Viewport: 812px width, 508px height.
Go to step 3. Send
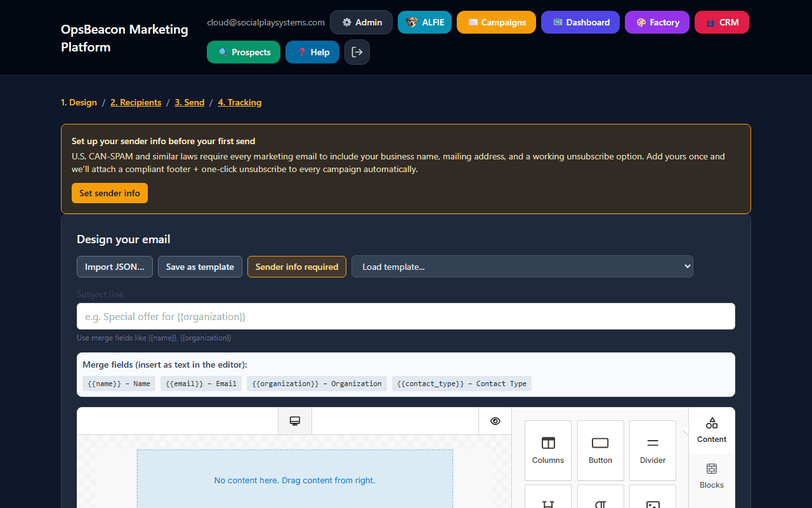[x=190, y=102]
